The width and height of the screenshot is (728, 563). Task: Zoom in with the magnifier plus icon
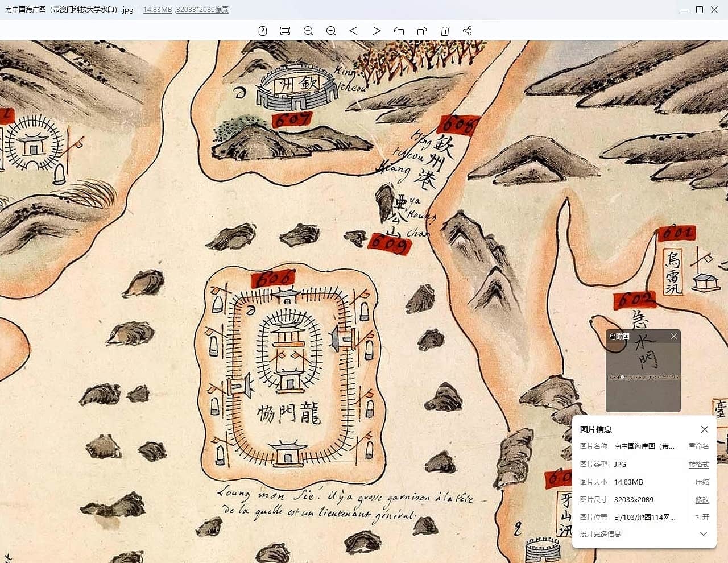click(308, 31)
